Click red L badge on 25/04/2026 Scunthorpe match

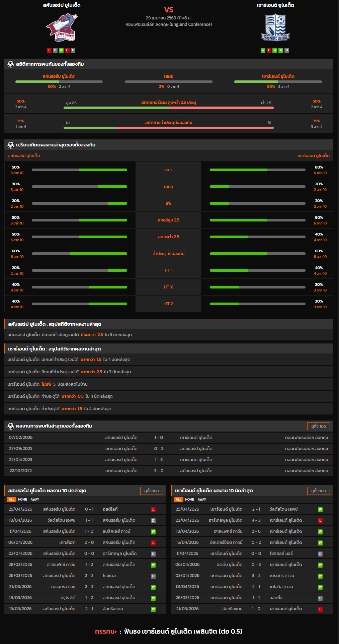click(x=153, y=510)
